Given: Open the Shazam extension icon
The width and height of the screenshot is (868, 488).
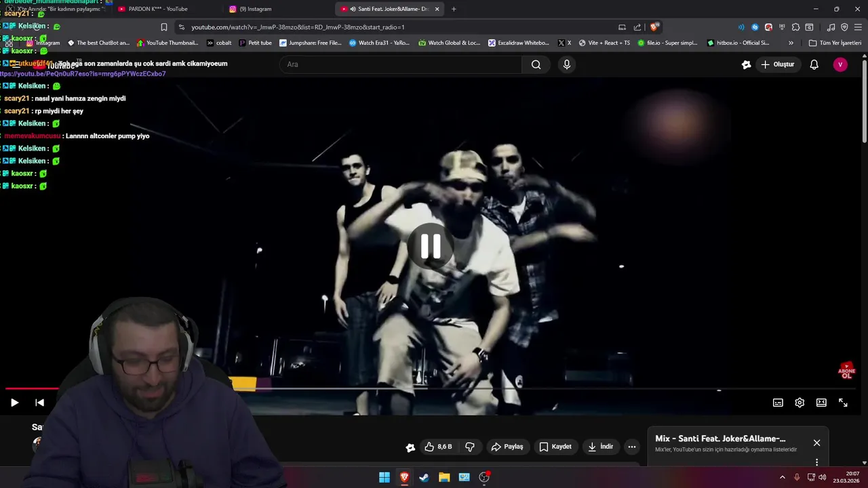Looking at the screenshot, I should coord(755,27).
